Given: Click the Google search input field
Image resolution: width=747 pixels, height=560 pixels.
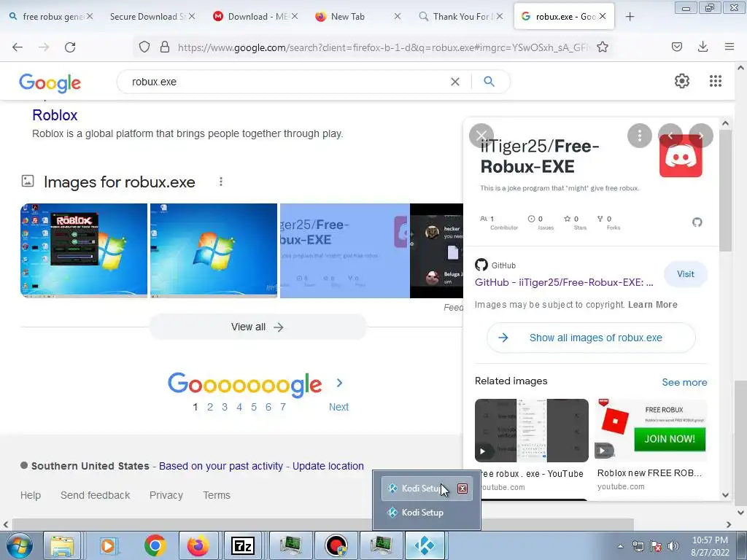Looking at the screenshot, I should [x=286, y=82].
